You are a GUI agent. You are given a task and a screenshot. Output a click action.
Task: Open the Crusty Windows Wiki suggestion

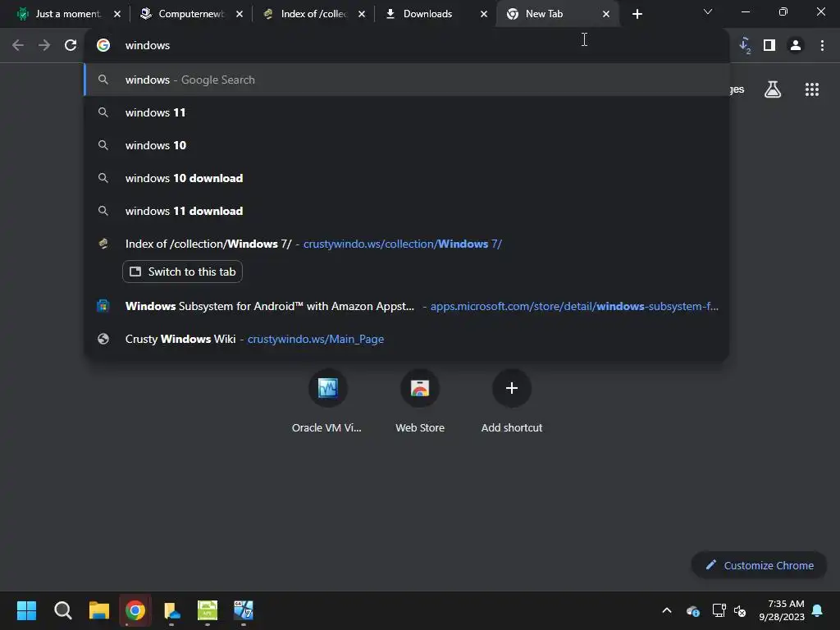pyautogui.click(x=407, y=339)
